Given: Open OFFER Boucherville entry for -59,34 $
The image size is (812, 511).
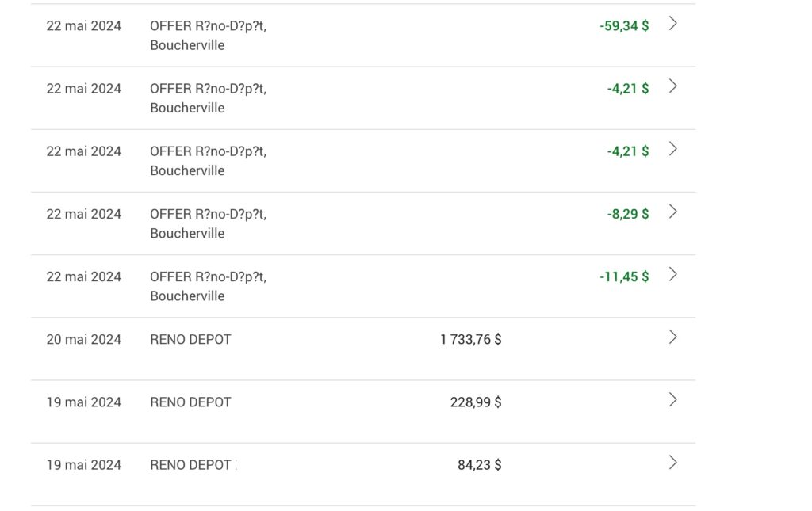Looking at the screenshot, I should pos(208,35).
